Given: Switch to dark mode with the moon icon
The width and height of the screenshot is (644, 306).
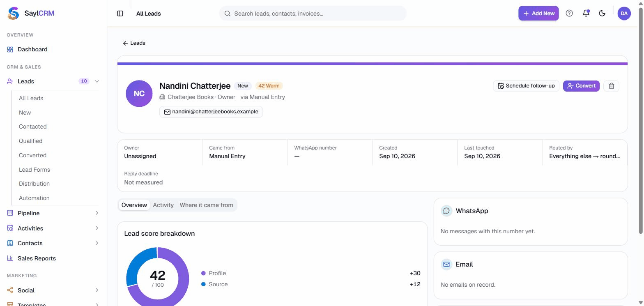Looking at the screenshot, I should (x=602, y=13).
